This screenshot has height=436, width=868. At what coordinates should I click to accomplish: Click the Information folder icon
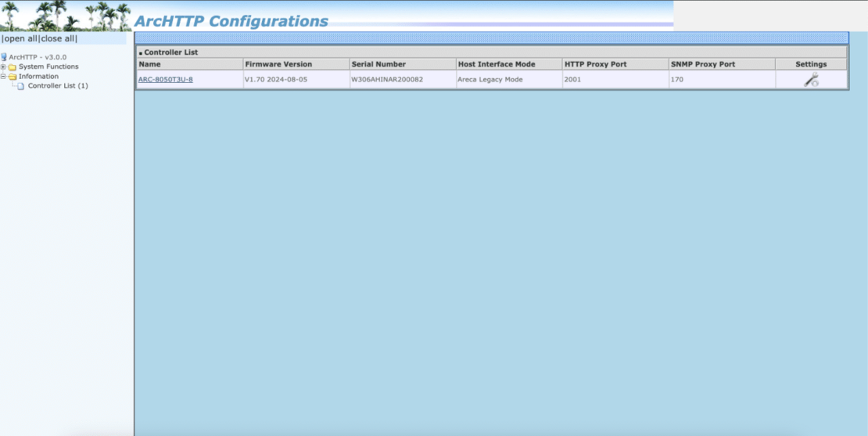tap(13, 77)
